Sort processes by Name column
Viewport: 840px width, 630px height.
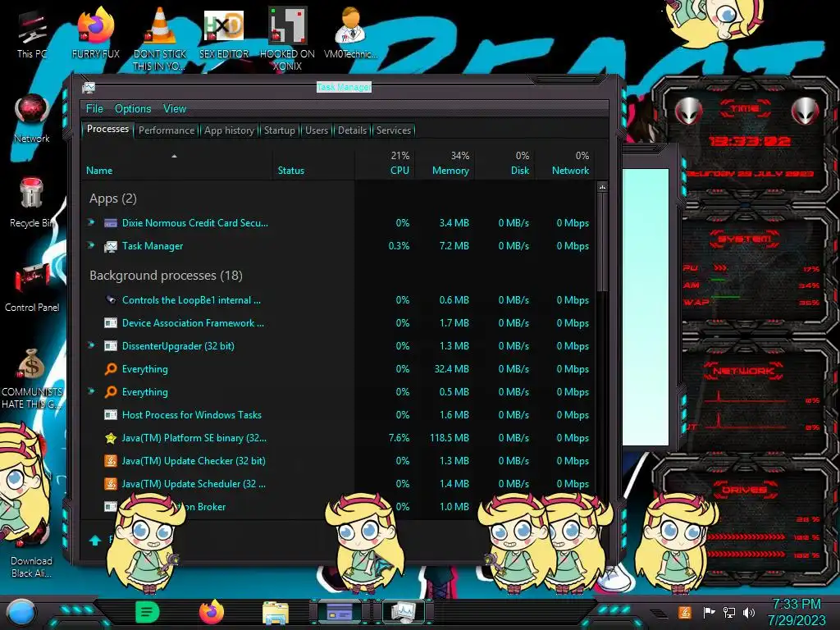click(x=177, y=163)
